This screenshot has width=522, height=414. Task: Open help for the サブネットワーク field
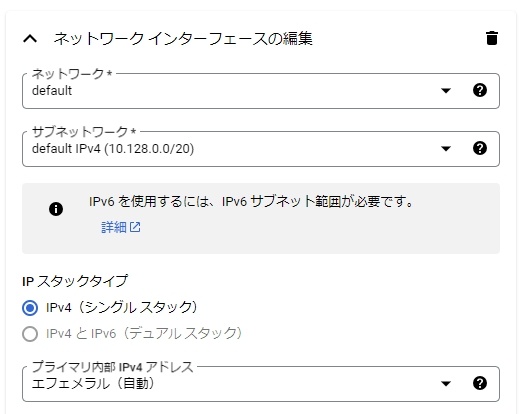480,148
